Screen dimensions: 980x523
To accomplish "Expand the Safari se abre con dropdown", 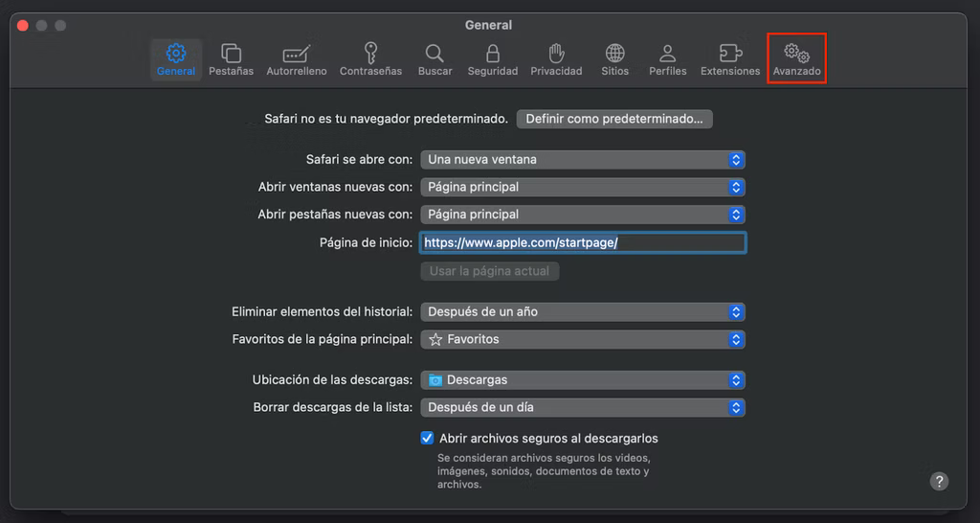I will point(583,160).
